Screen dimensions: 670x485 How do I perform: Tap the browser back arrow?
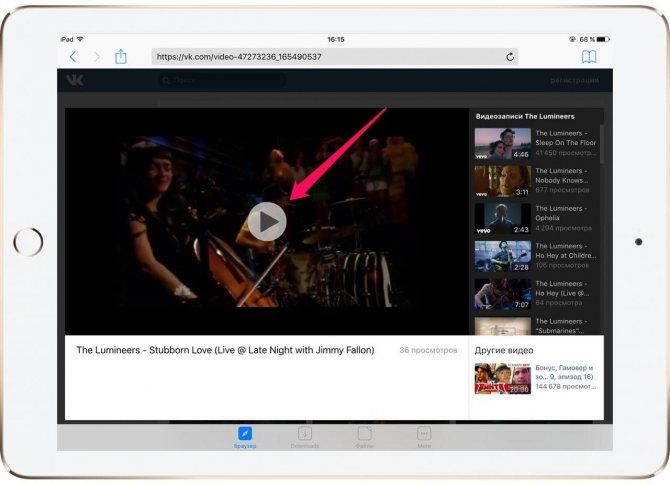pos(73,57)
